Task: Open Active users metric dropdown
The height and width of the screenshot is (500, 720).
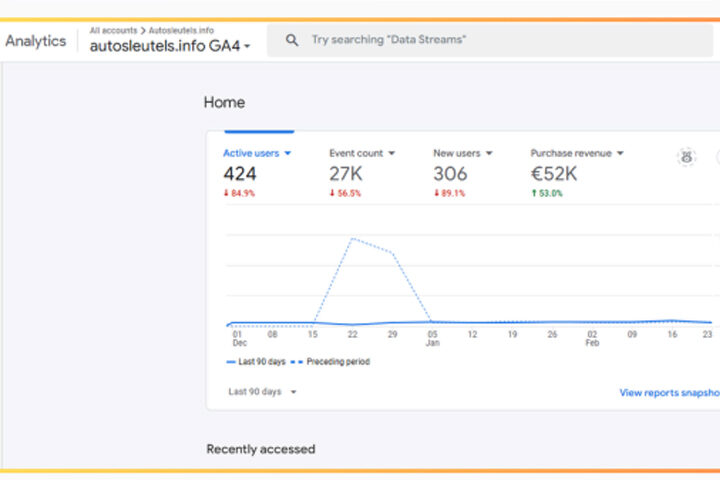Action: pos(257,153)
